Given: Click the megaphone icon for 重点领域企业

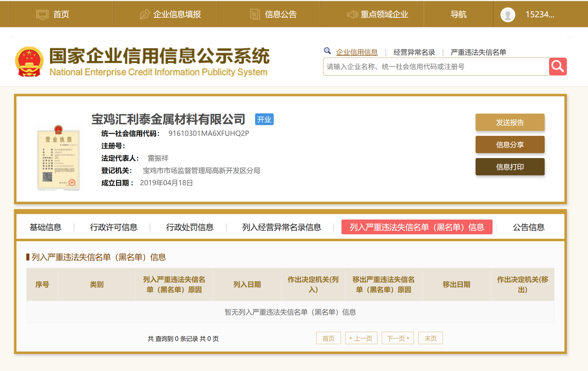Looking at the screenshot, I should pos(352,14).
